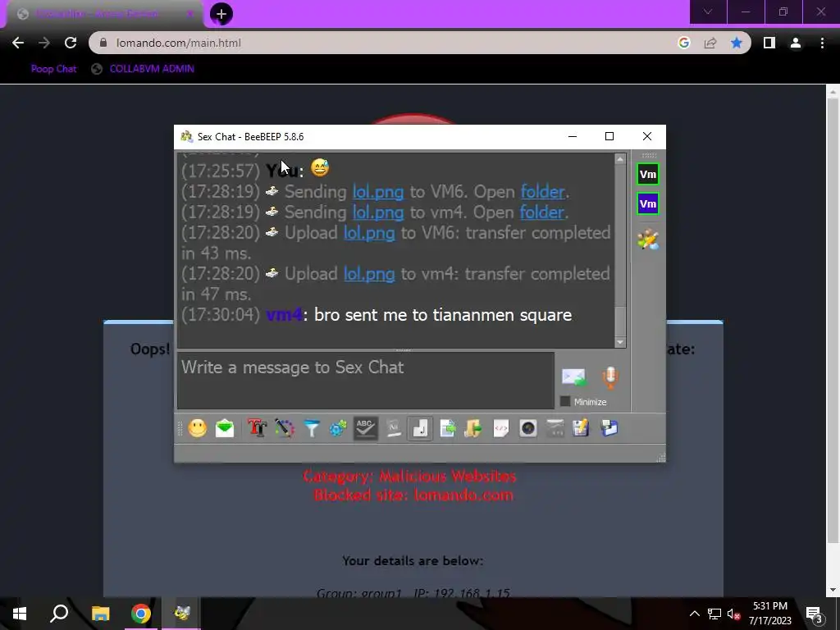The image size is (840, 630).
Task: Open Chrome three-dot menu
Action: point(822,43)
